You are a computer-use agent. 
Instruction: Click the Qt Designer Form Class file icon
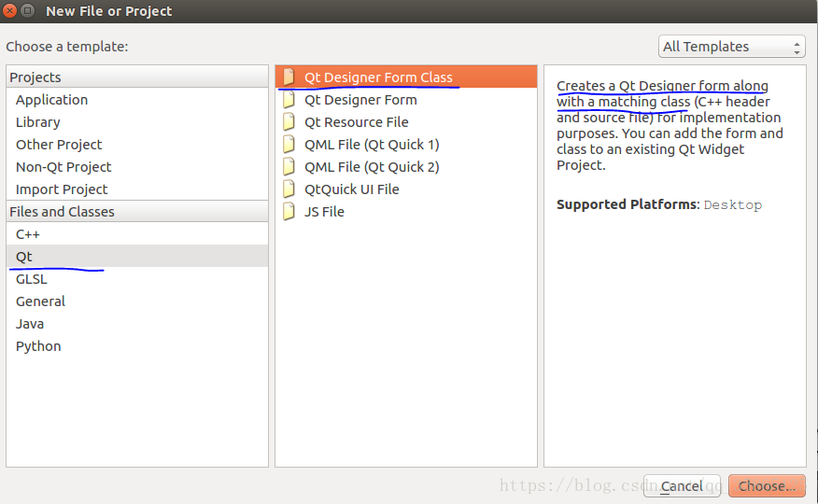[x=289, y=77]
